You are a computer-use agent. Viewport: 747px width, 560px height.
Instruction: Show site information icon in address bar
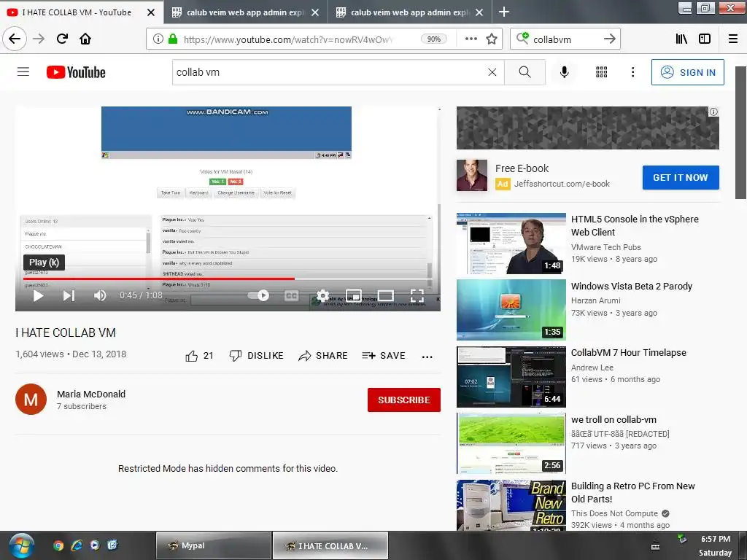158,39
